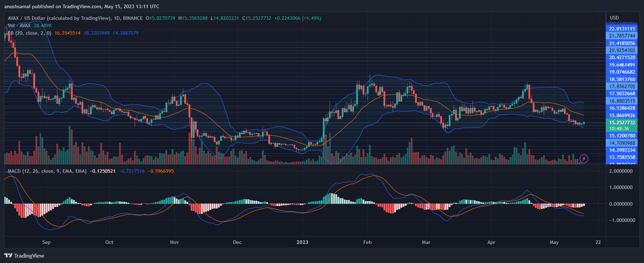Click the 14.2992334 price level label

[622, 150]
